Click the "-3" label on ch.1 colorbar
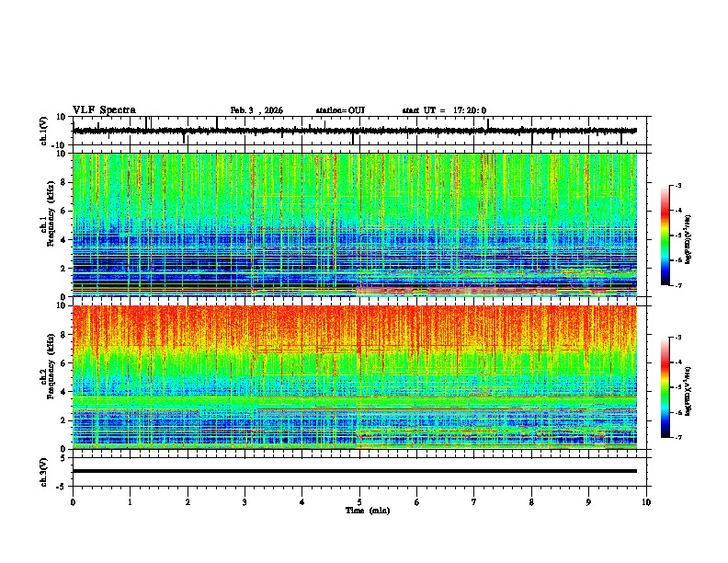 678,185
